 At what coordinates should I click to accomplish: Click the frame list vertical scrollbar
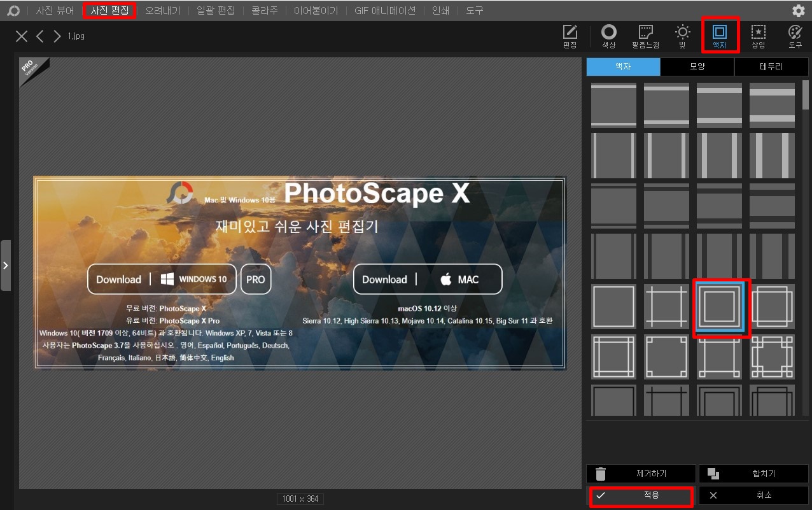coord(806,96)
